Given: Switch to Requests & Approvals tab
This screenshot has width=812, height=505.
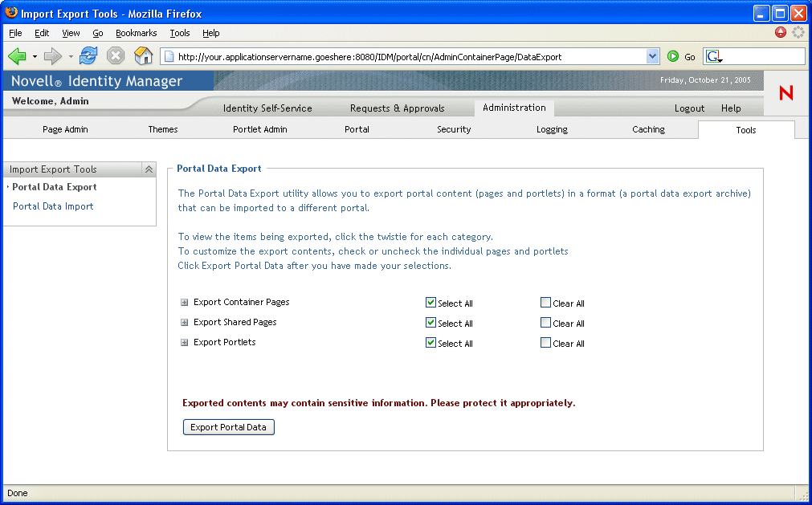Looking at the screenshot, I should 398,108.
